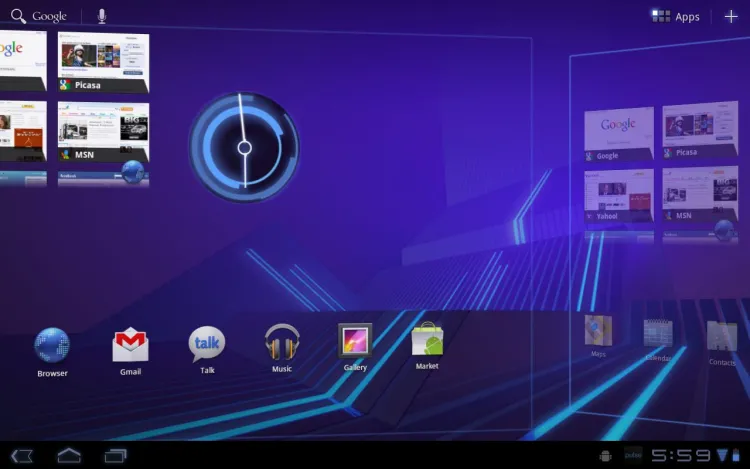Tap the plus to customize home screen
750x469 pixels.
point(731,16)
